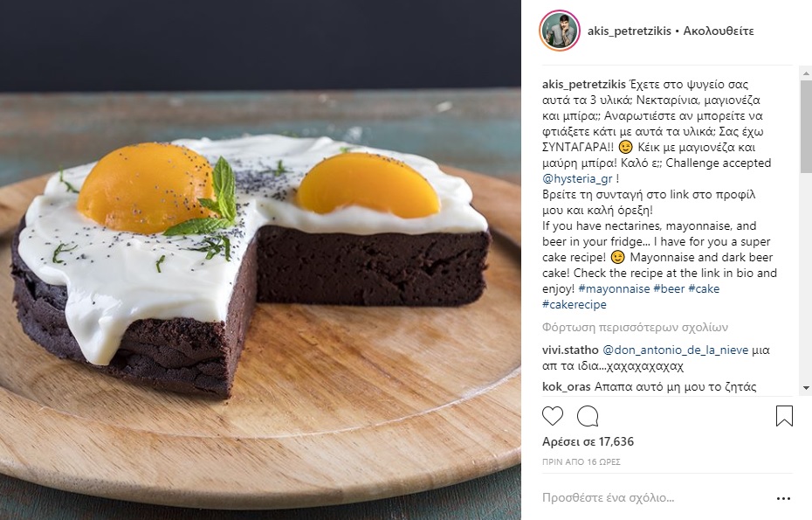
Task: Like the post with heart icon
Action: [553, 416]
